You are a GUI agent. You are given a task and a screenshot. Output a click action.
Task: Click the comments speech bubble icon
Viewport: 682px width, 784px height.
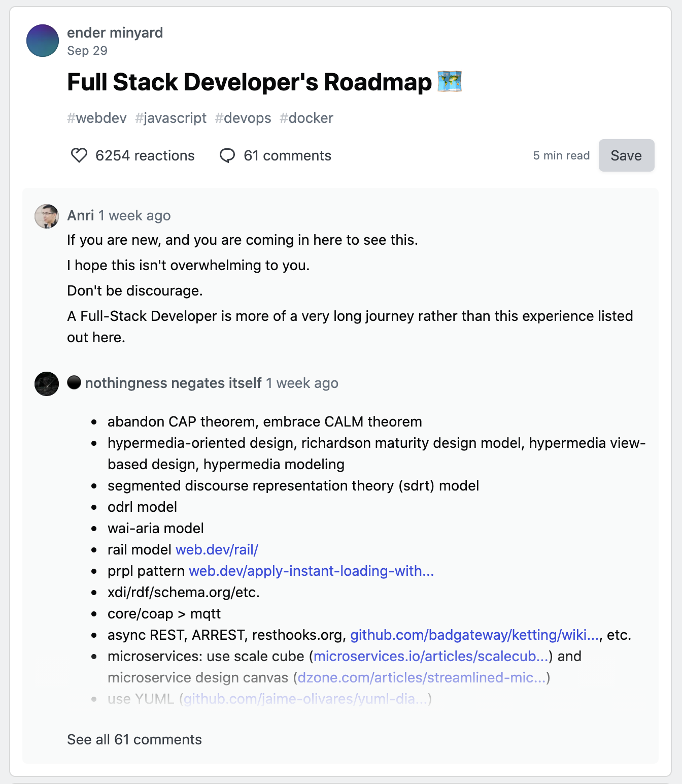click(227, 155)
